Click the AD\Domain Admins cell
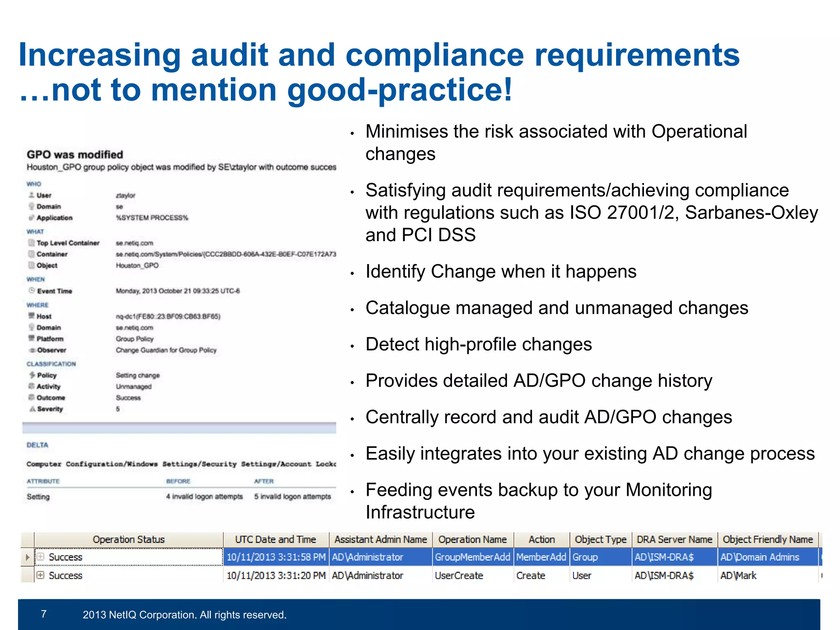 click(768, 557)
